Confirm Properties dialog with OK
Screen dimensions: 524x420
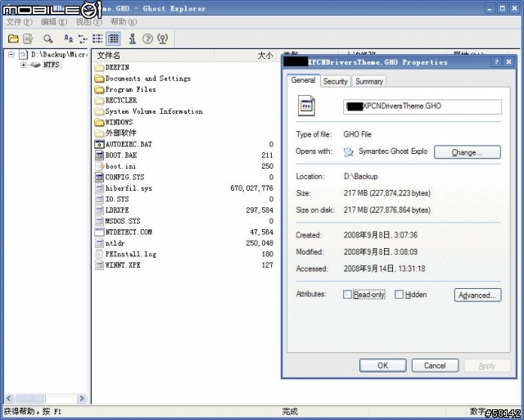[x=383, y=365]
